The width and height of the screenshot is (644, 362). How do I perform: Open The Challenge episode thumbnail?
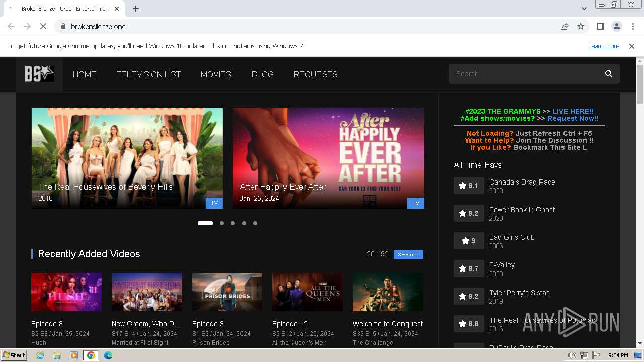pos(388,292)
